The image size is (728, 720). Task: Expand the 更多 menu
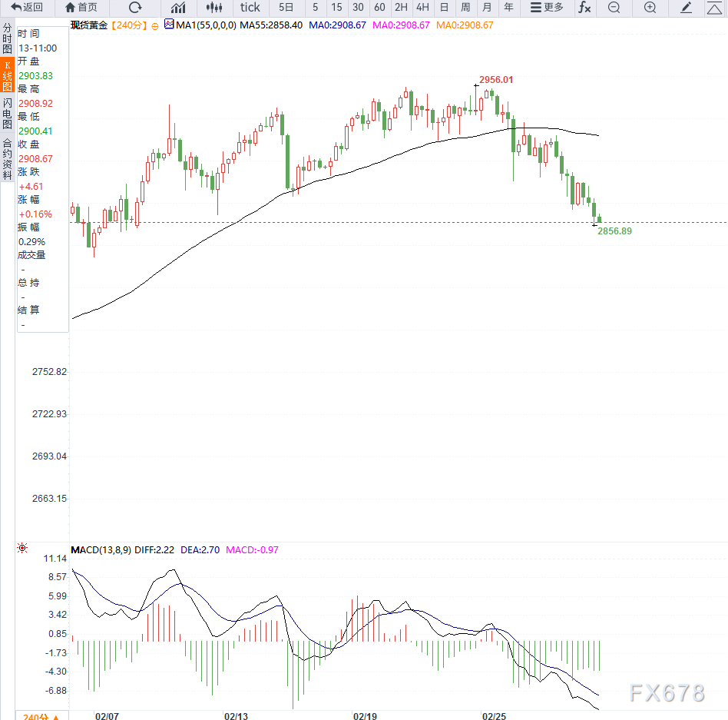(x=547, y=8)
